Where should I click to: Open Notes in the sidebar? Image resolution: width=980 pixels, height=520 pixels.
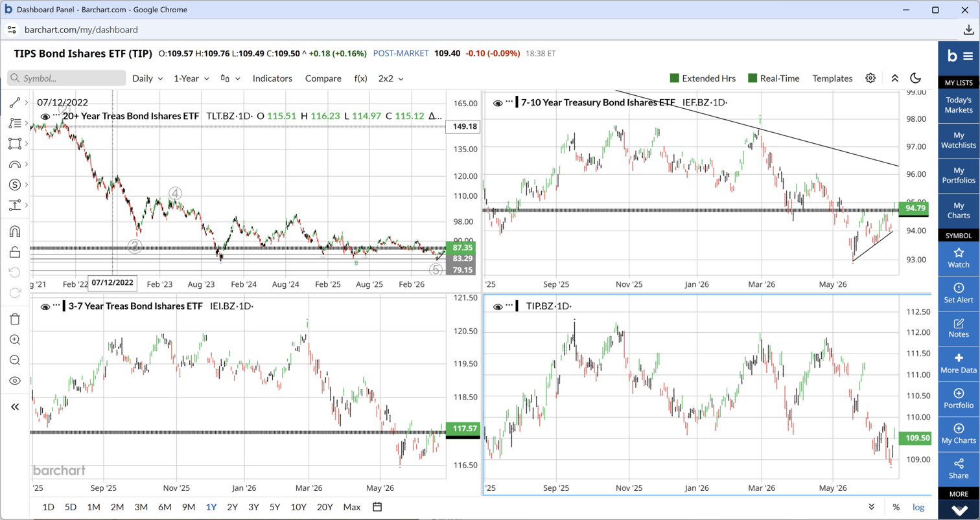959,328
